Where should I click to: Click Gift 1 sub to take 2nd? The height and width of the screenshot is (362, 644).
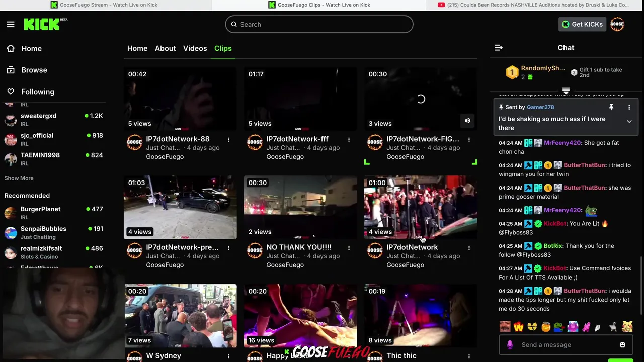[x=597, y=72]
